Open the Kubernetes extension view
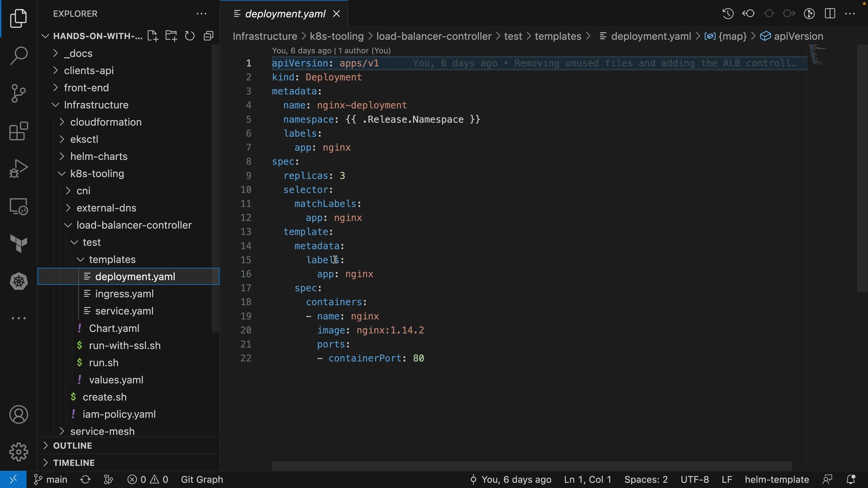 click(19, 282)
